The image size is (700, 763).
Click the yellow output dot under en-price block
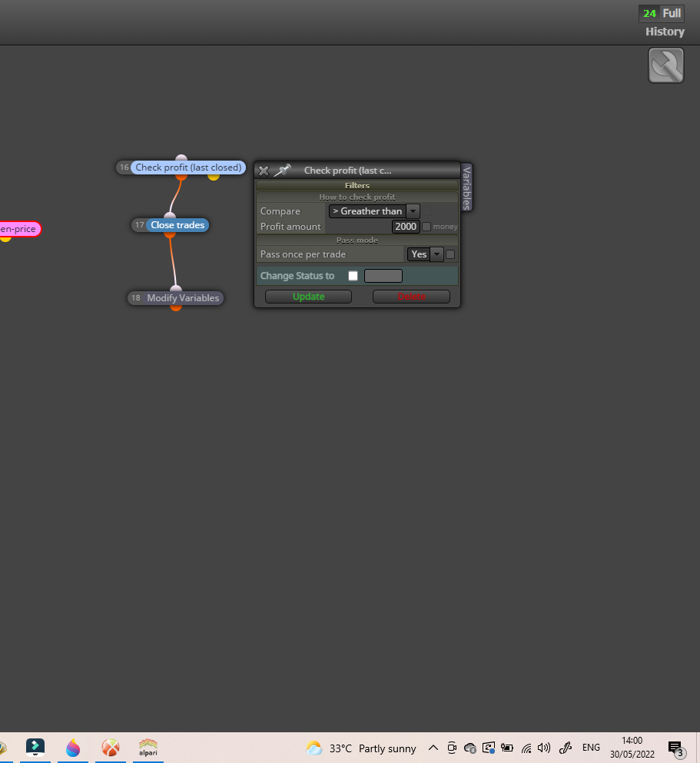coord(5,238)
